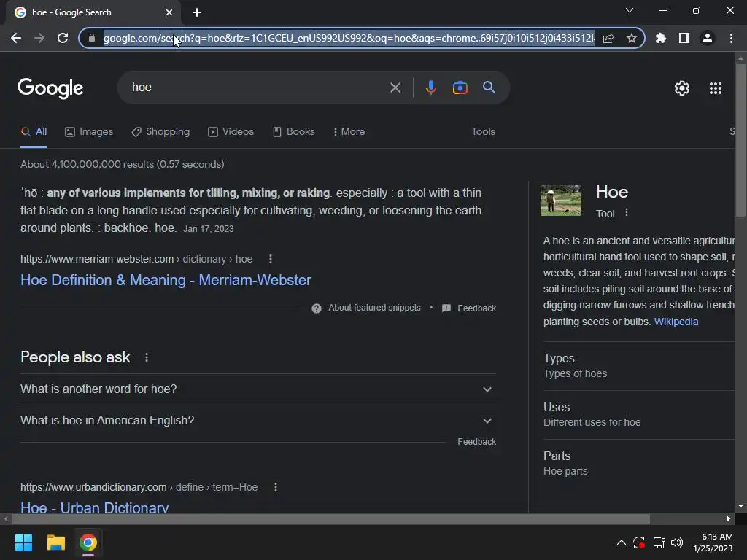Open options for Merriam-Webster result
Image resolution: width=747 pixels, height=560 pixels.
[271, 259]
